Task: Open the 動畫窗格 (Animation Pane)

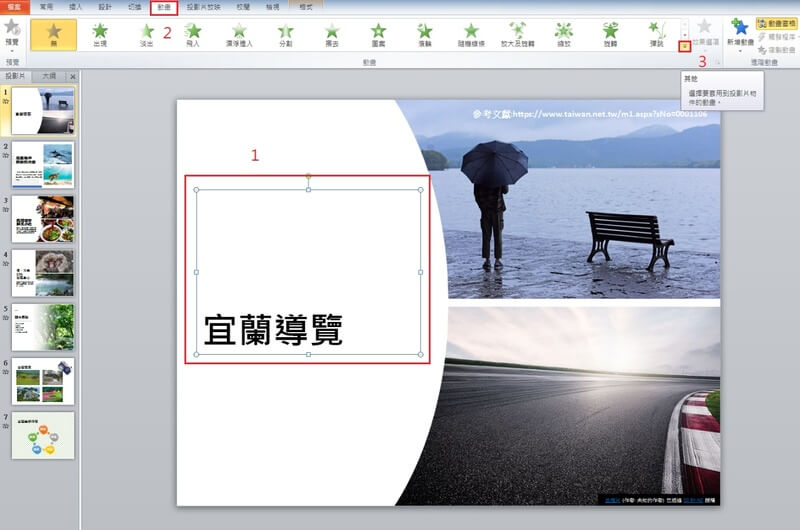Action: [777, 23]
